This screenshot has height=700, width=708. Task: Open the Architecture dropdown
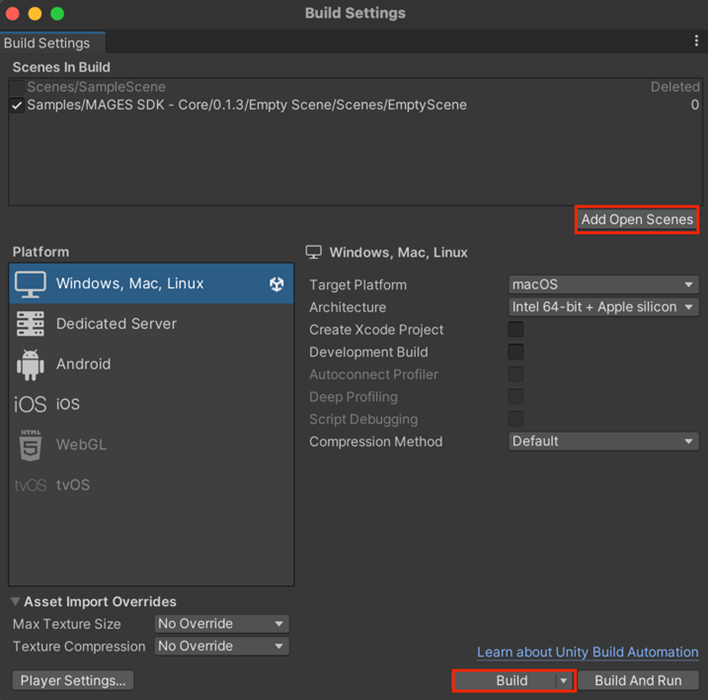[x=603, y=307]
